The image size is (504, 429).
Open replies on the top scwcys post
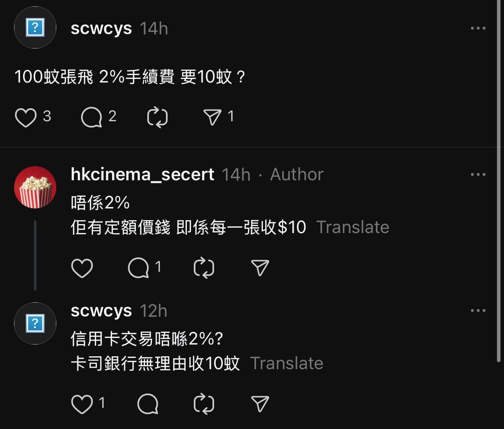(x=91, y=117)
